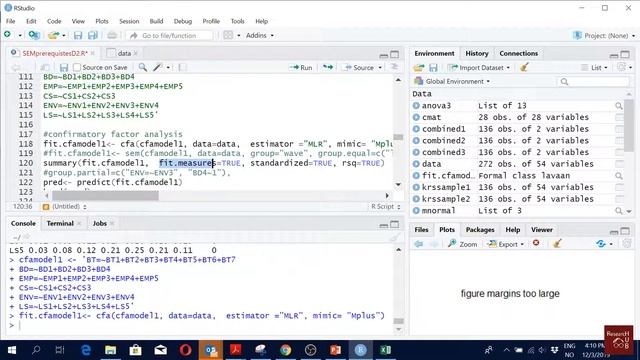640x360 pixels.
Task: Save the current document from the main toolbar
Action: (78, 36)
